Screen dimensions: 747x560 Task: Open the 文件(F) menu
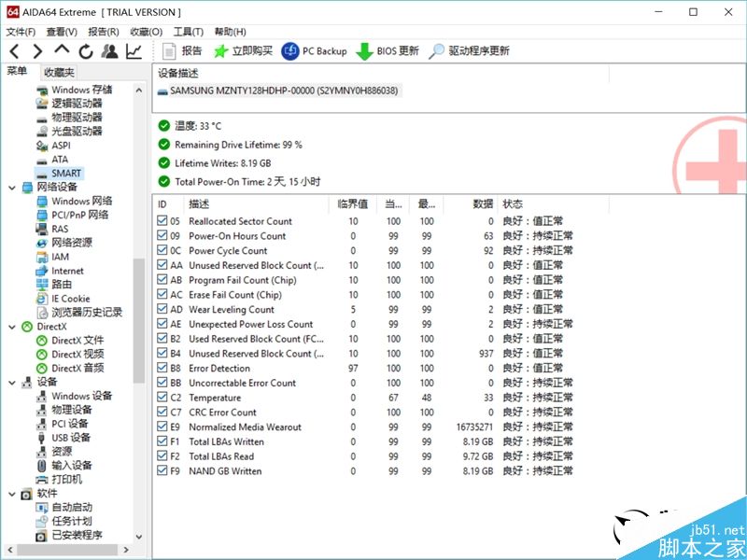[21, 32]
